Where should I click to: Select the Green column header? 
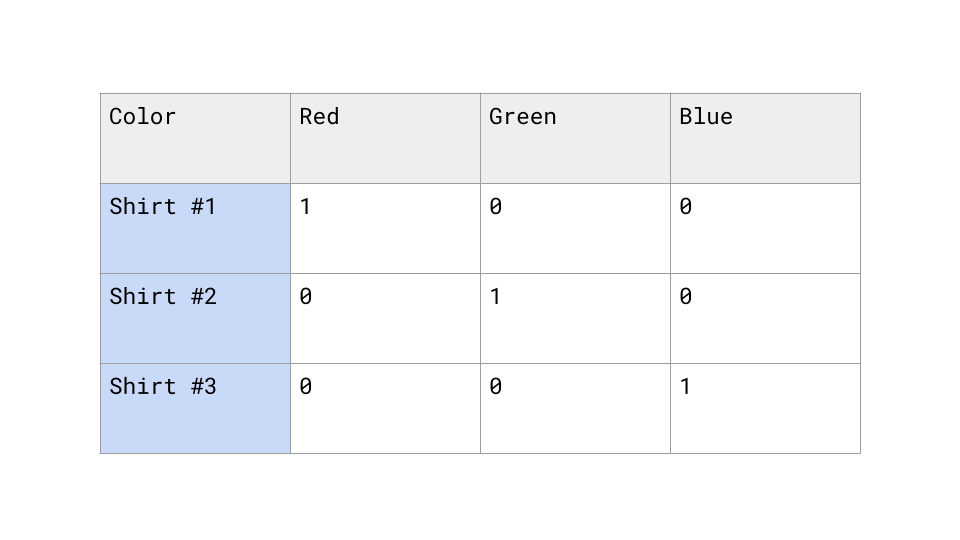tap(575, 138)
